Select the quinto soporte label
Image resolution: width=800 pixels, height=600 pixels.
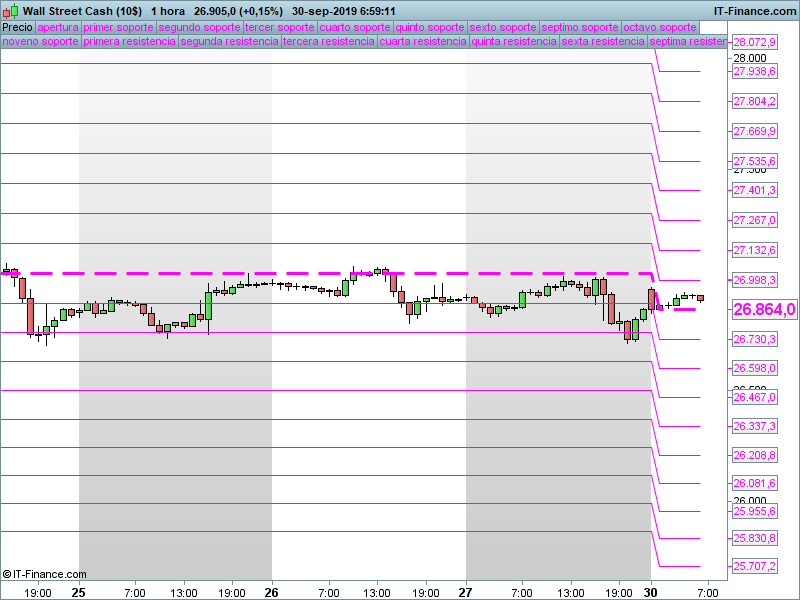pos(430,28)
